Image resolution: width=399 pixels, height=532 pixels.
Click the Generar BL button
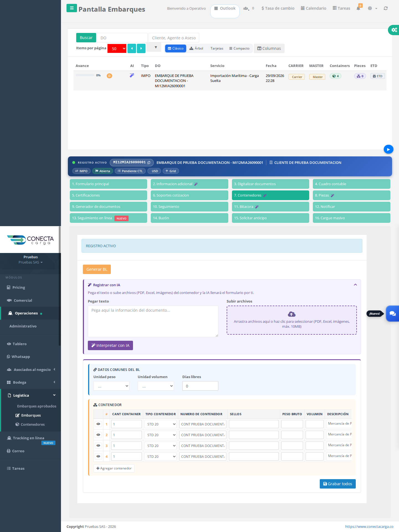[x=97, y=269]
